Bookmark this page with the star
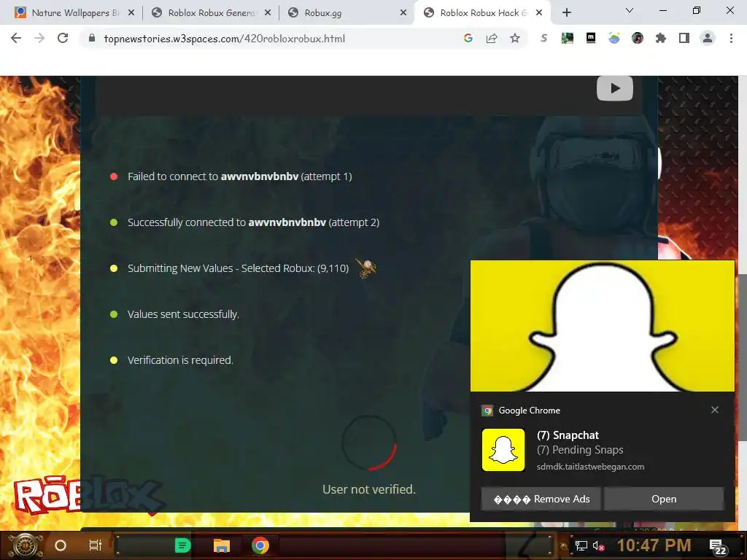 (515, 38)
